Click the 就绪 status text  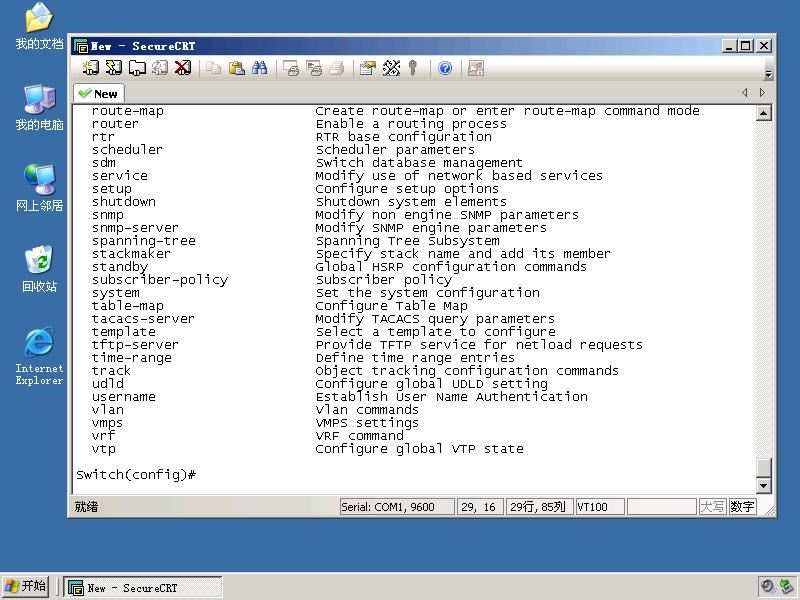point(86,507)
